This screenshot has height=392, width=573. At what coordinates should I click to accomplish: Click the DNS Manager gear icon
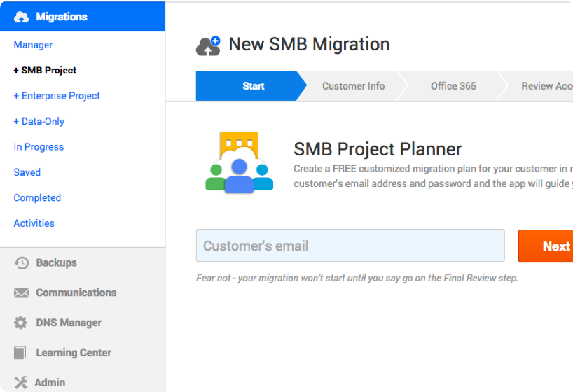(x=22, y=323)
